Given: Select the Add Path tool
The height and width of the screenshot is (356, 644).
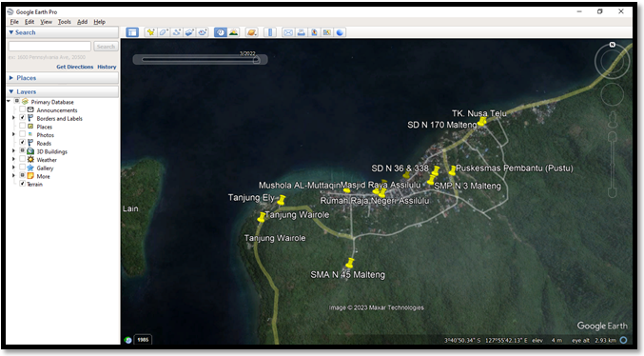Looking at the screenshot, I should 177,32.
